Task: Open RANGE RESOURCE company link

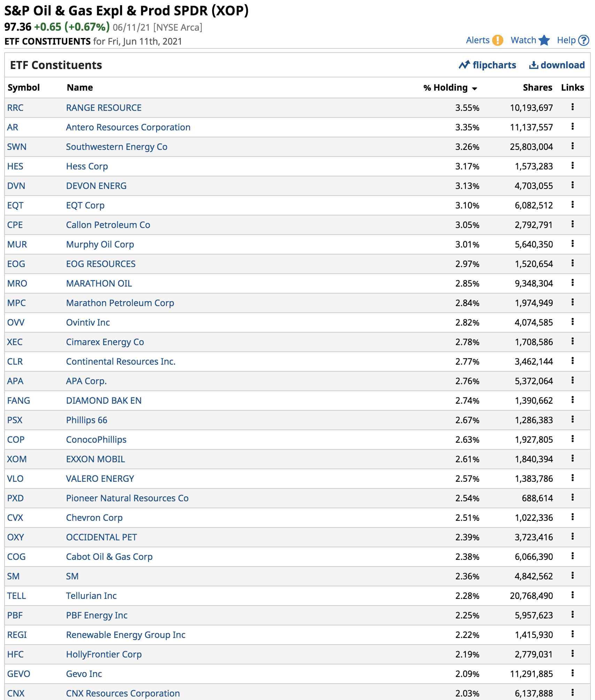Action: [104, 108]
